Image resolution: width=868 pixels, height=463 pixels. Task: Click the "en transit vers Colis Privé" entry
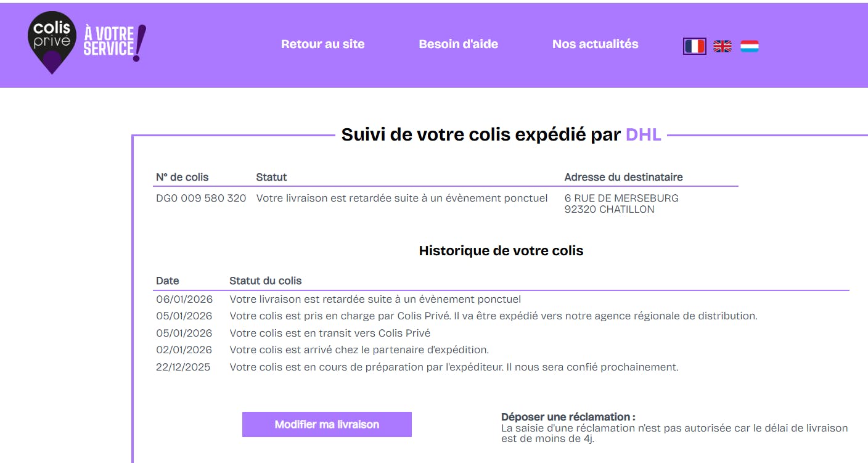[x=330, y=333]
